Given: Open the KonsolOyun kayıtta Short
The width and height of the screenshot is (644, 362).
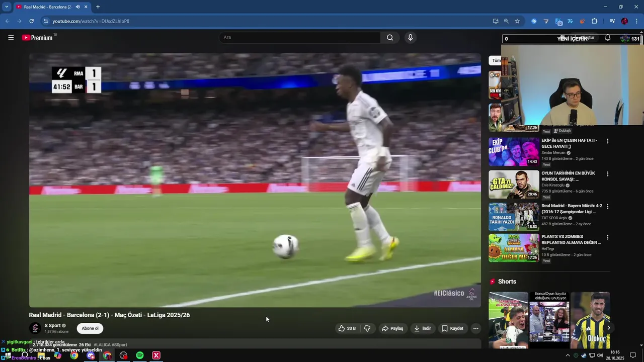Looking at the screenshot, I should pos(549,320).
